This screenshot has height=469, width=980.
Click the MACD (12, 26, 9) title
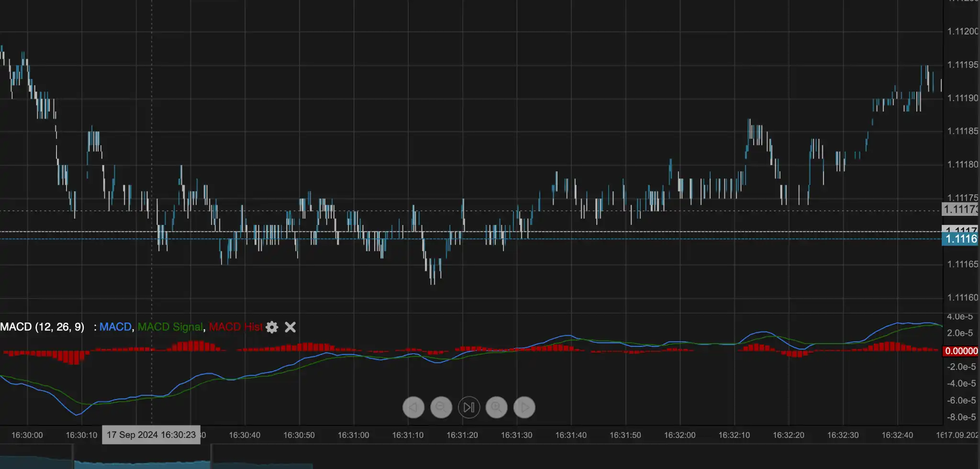click(x=42, y=327)
